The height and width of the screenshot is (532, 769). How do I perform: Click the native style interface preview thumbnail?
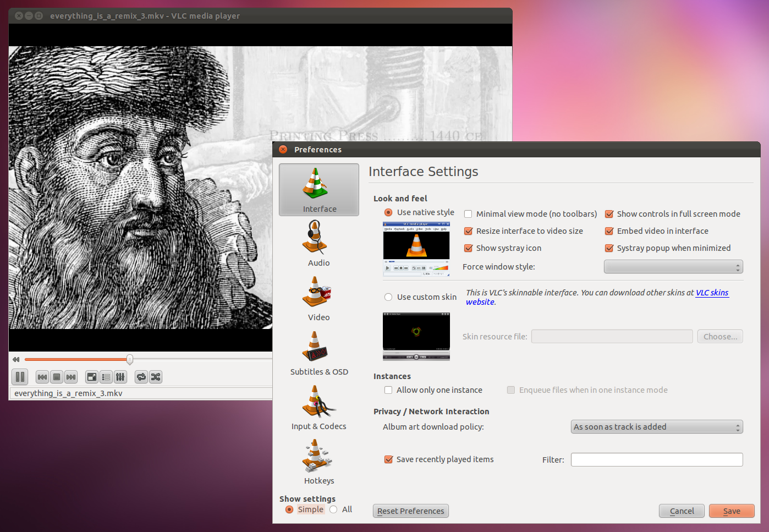(416, 249)
